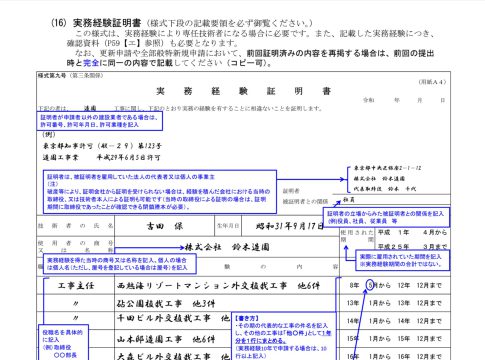Click the 様式第九号 form number label
485x360 pixels.
[x=52, y=75]
